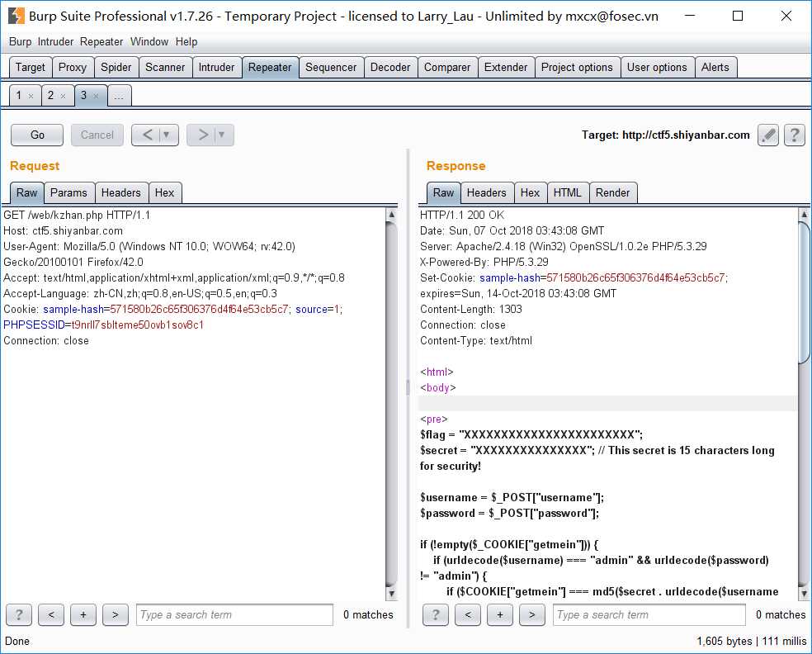Switch to the Decoder tab
The height and width of the screenshot is (654, 812).
(x=390, y=68)
